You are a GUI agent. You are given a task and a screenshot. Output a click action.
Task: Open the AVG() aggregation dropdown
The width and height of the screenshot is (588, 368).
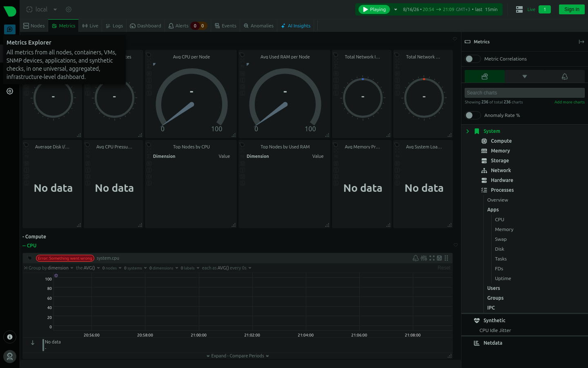(88, 268)
